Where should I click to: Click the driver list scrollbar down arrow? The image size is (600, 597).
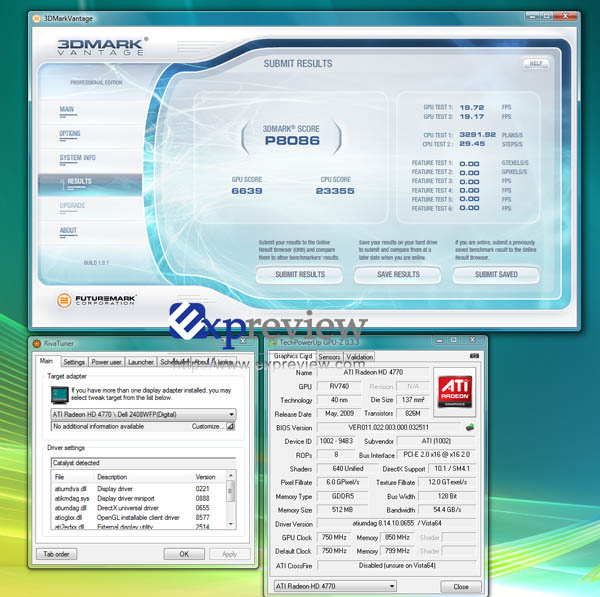pyautogui.click(x=230, y=524)
